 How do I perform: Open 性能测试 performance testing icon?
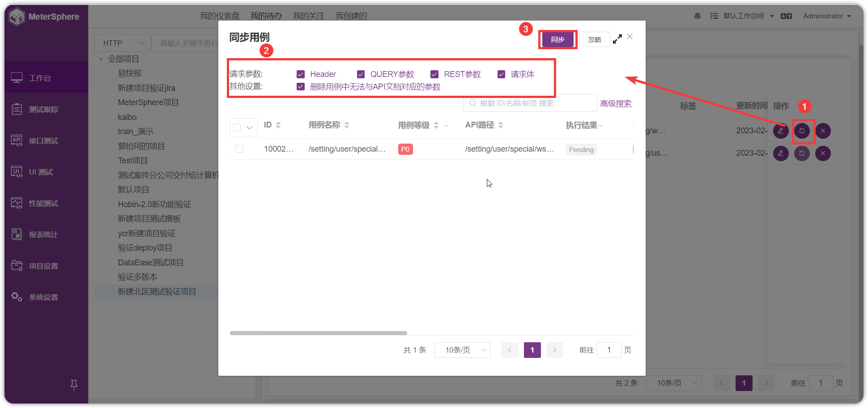(17, 203)
